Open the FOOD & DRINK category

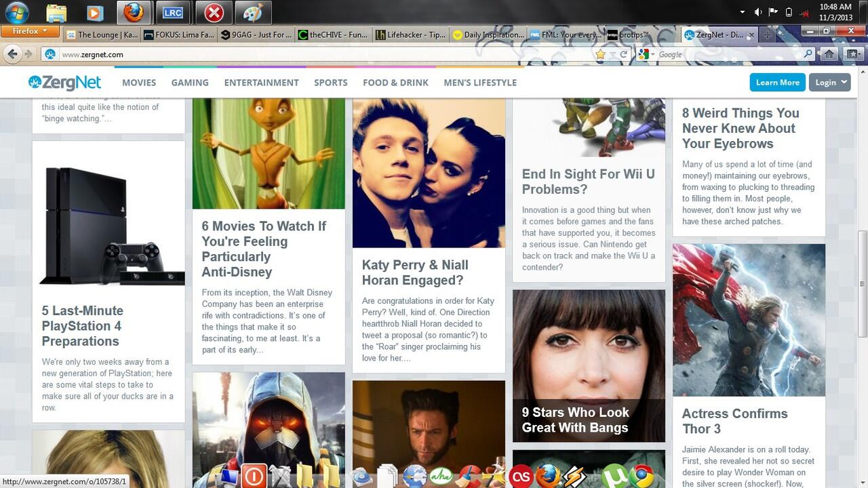395,83
